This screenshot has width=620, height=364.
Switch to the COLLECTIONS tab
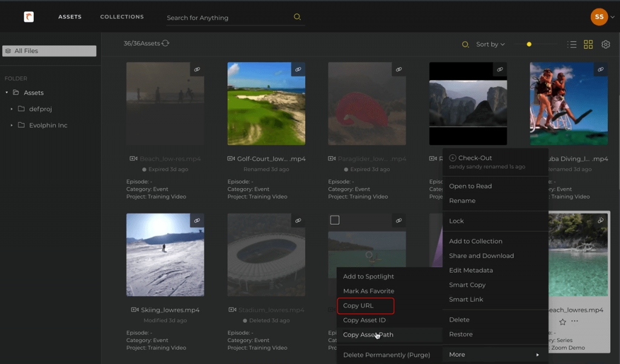tap(122, 17)
